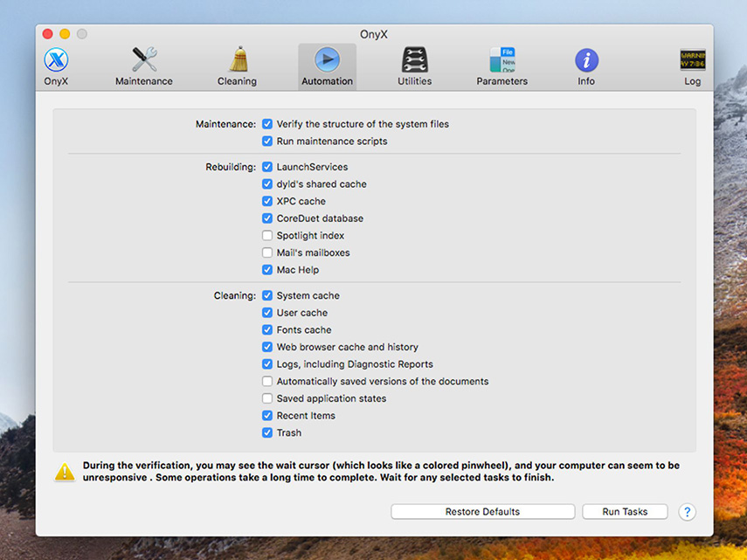This screenshot has width=747, height=560.
Task: Enable Spotlight index rebuilding
Action: pos(267,236)
